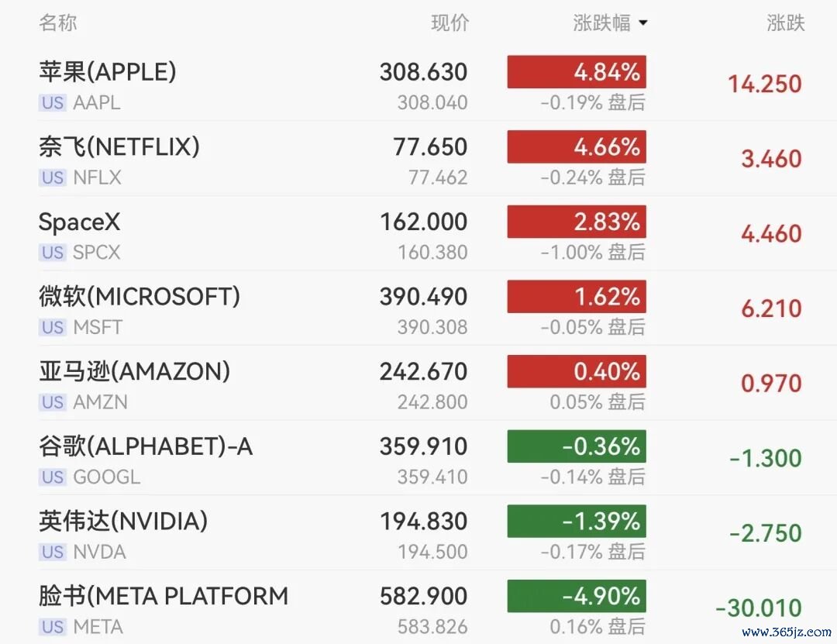Sort list by 涨跌幅 column header
The width and height of the screenshot is (837, 644).
[x=601, y=23]
